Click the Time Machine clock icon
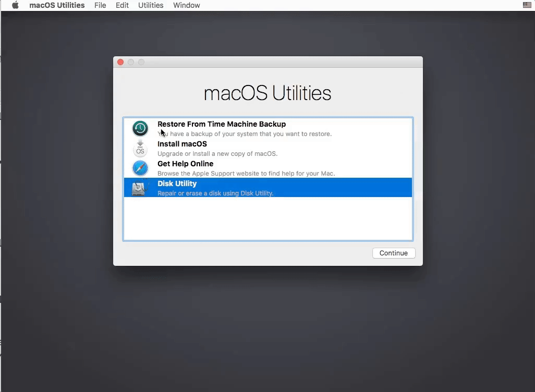This screenshot has height=392, width=535. click(x=140, y=129)
